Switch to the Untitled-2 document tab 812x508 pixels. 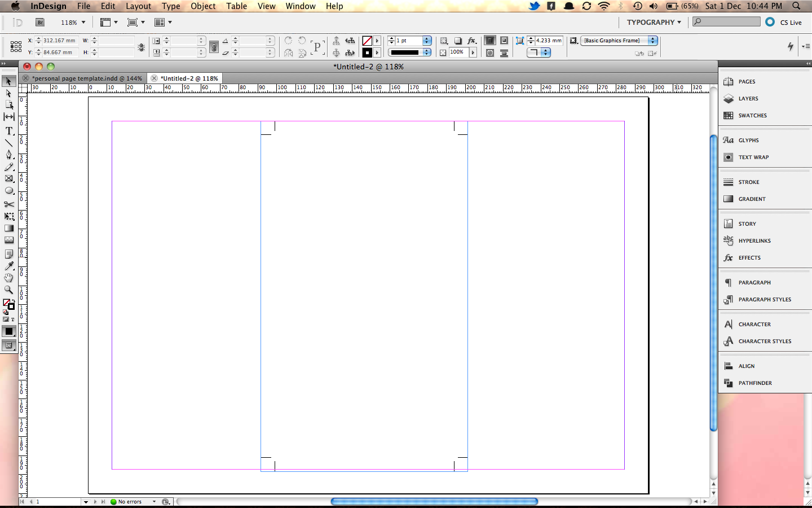[x=189, y=78]
